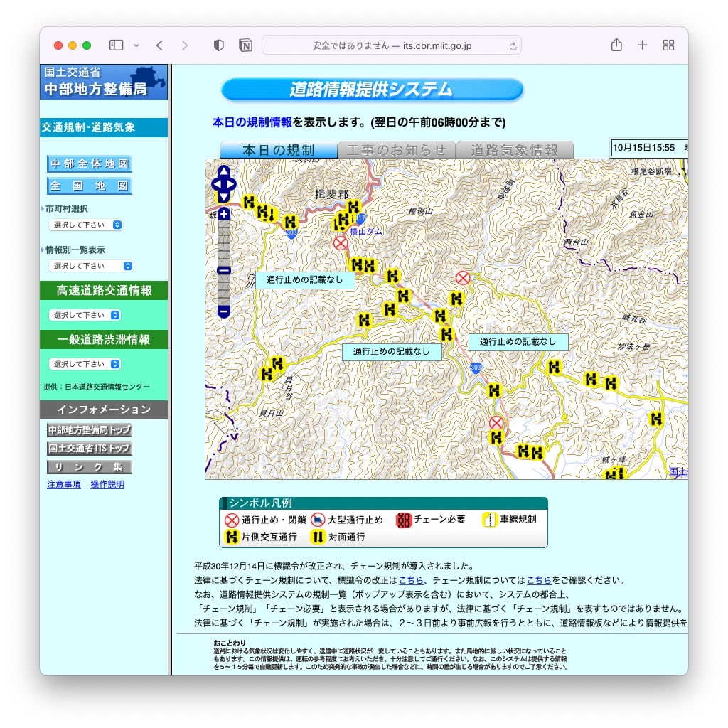Pan the map up with the arrow control
The image size is (728, 728).
pyautogui.click(x=223, y=172)
